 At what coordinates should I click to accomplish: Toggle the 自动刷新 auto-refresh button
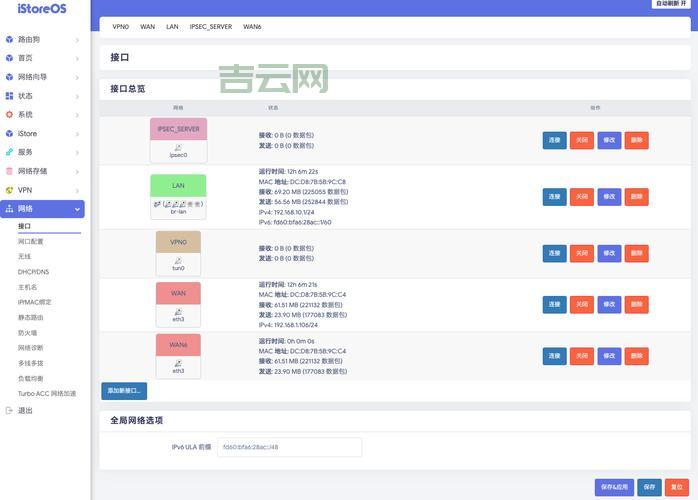point(671,4)
